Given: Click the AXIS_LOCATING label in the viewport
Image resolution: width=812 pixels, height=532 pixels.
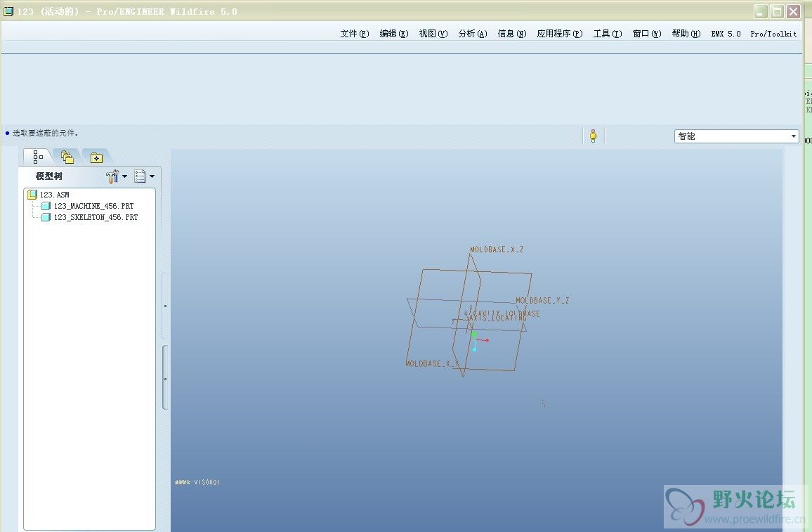Looking at the screenshot, I should coord(497,318).
